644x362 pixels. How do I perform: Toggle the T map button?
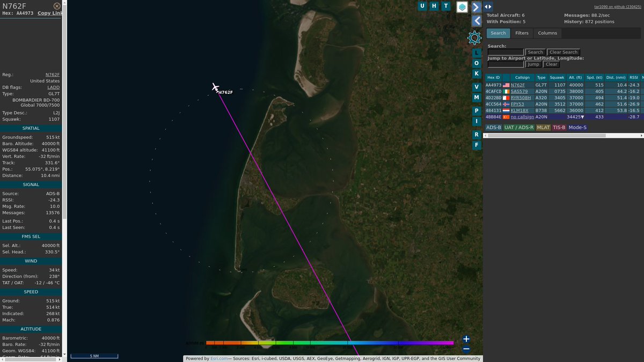(x=445, y=6)
